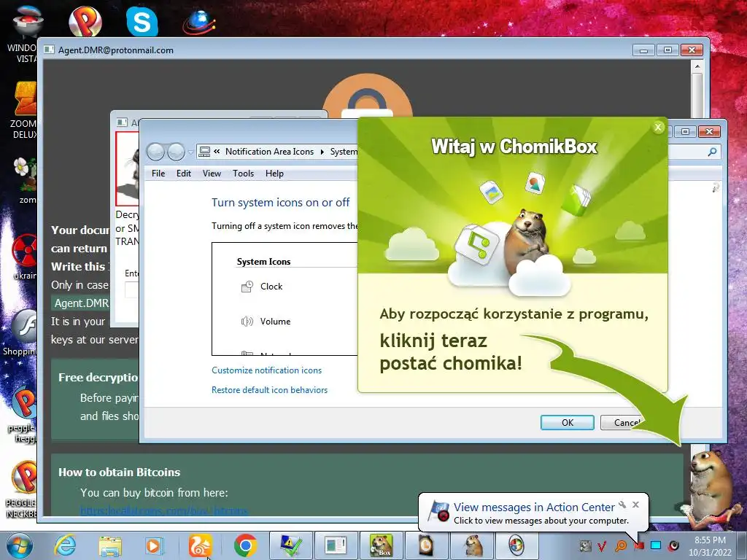747x560 pixels.
Task: Open the Edit menu
Action: [x=183, y=174]
